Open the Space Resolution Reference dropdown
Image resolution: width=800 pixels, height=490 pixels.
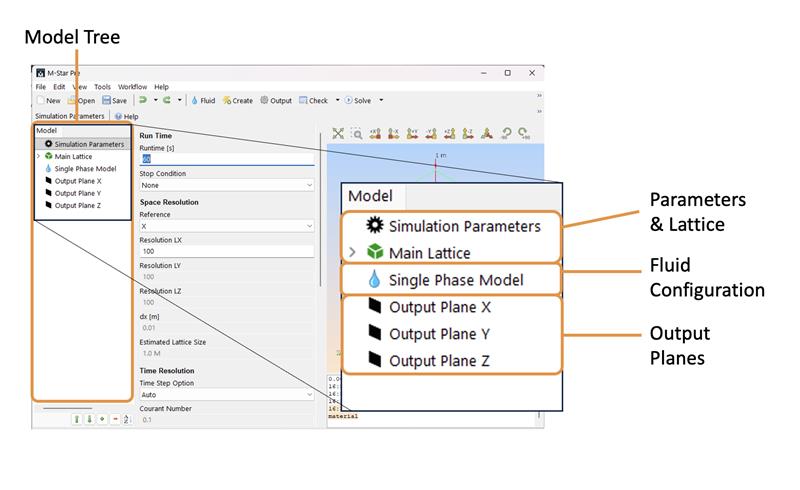click(x=226, y=226)
